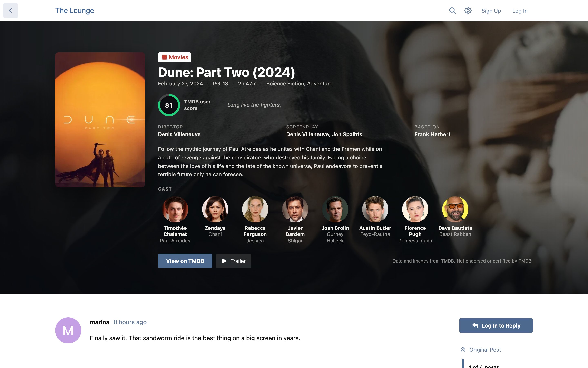Click Dave Bautista's cast photo
This screenshot has height=368, width=588.
(455, 209)
